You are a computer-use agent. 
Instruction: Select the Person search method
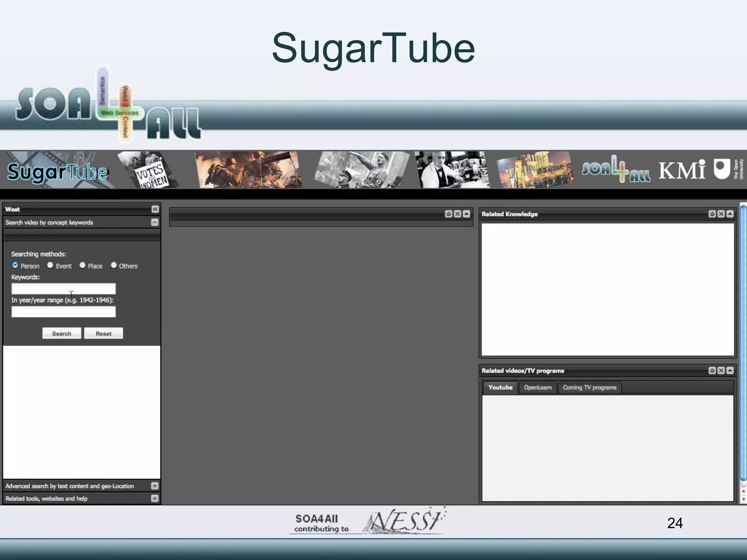tap(15, 265)
